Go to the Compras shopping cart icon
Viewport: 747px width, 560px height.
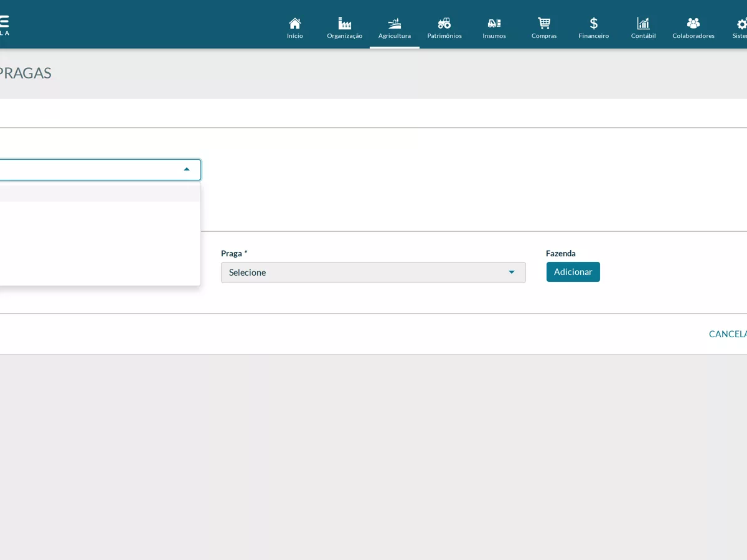[544, 23]
